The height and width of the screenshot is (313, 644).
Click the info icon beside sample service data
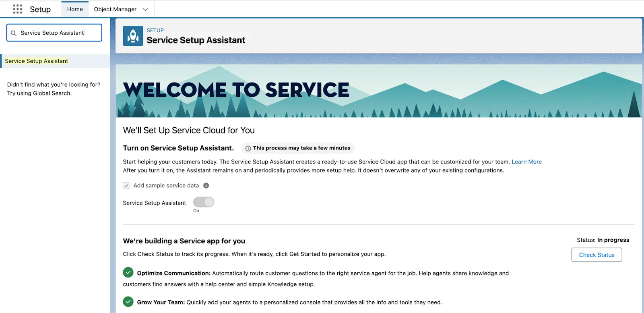pos(206,186)
